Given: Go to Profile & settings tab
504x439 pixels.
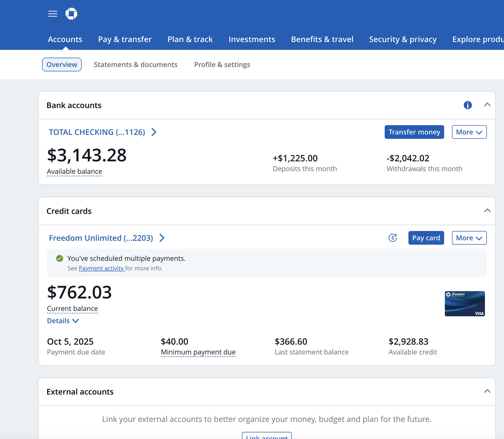Looking at the screenshot, I should click(222, 65).
